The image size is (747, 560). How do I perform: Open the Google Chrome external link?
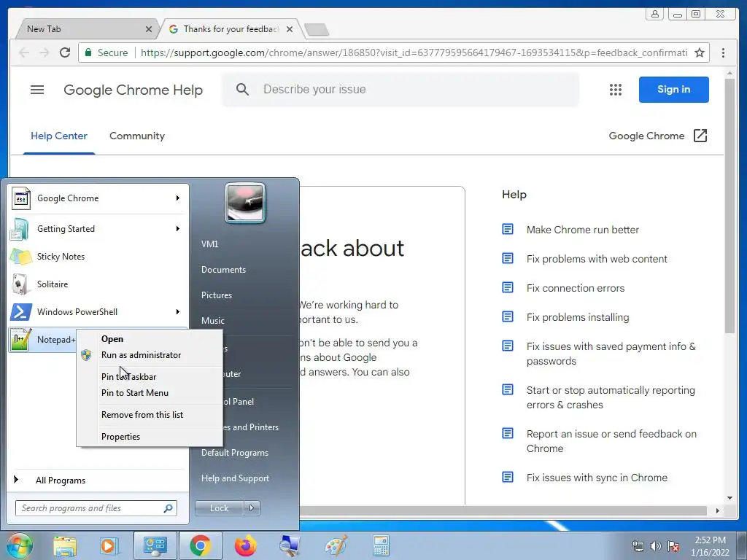[x=658, y=136]
